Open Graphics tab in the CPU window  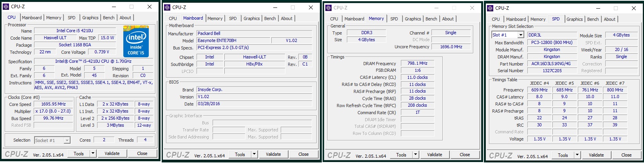(90, 18)
